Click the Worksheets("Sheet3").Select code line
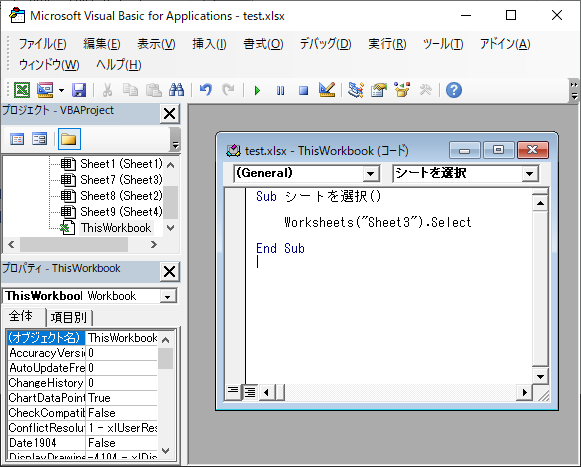This screenshot has width=581, height=467. 377,222
